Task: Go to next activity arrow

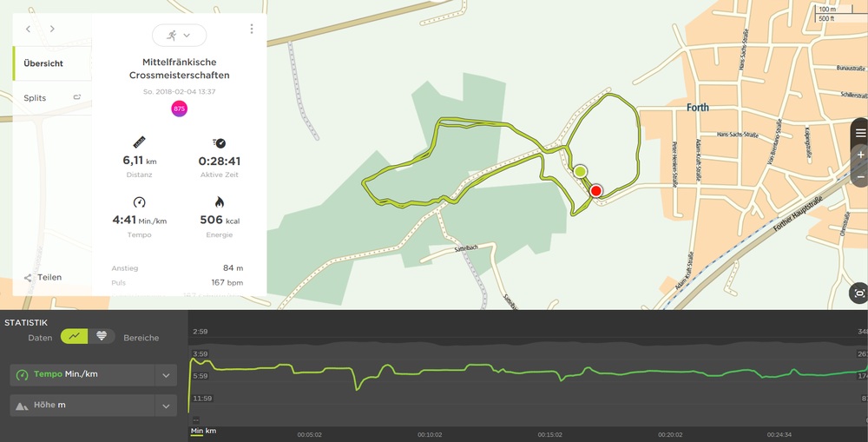Action: point(52,29)
